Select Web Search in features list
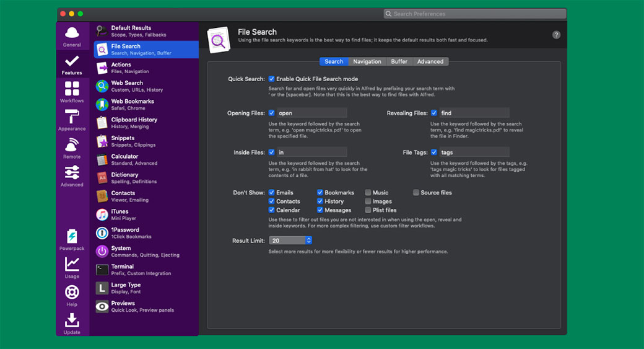The image size is (644, 349). click(127, 86)
